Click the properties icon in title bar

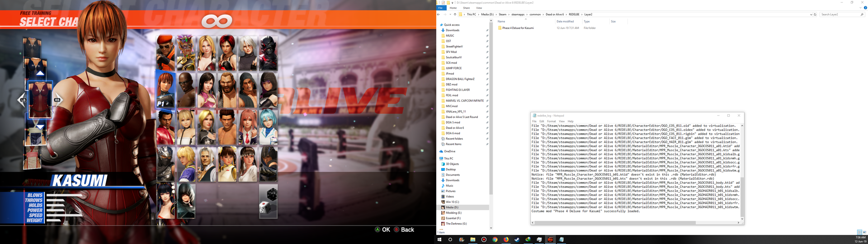pos(443,3)
